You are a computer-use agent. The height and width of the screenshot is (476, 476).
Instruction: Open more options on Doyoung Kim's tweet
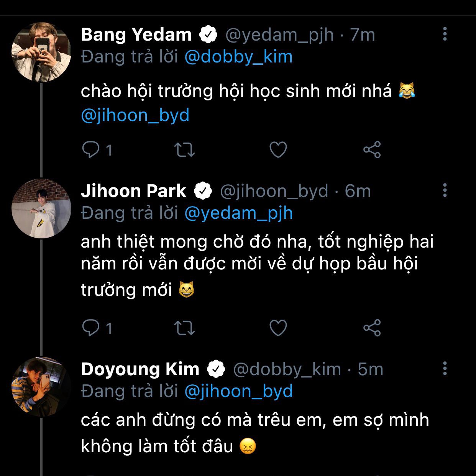coord(445,368)
